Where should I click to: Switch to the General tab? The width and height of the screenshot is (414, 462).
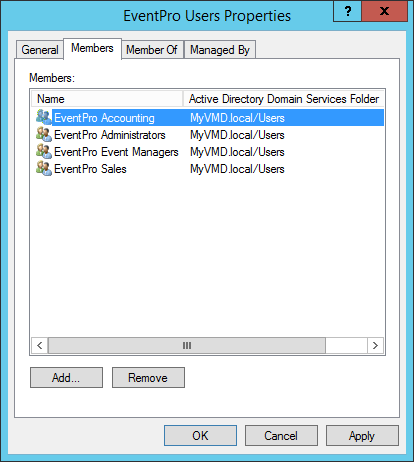pos(40,50)
